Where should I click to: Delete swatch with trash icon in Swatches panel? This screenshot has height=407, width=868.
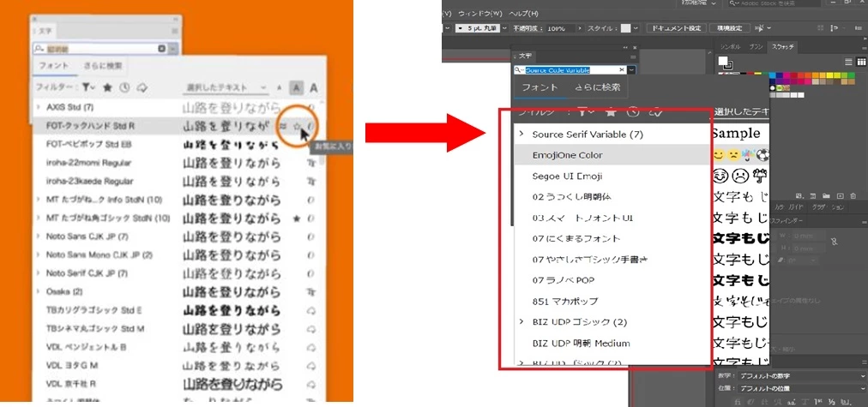tap(853, 195)
